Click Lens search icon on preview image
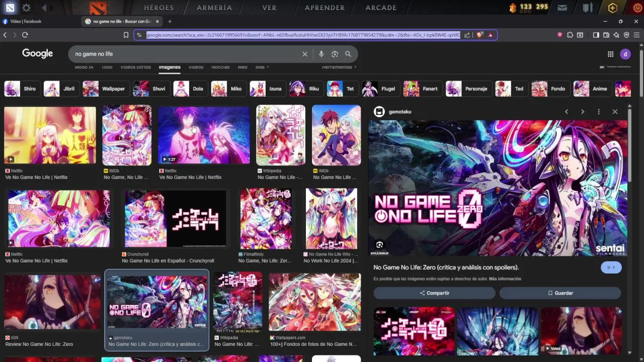644x362 pixels. 380,245
